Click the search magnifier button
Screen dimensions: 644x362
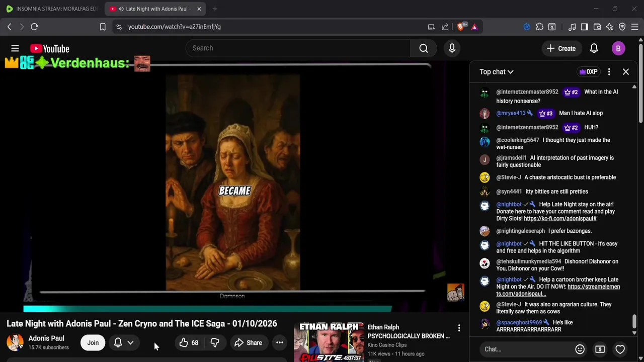424,48
